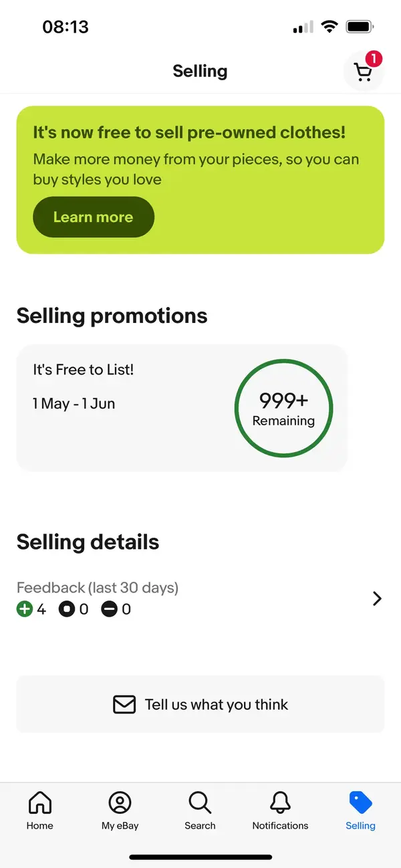
Task: Click the Learn more button
Action: click(x=94, y=217)
